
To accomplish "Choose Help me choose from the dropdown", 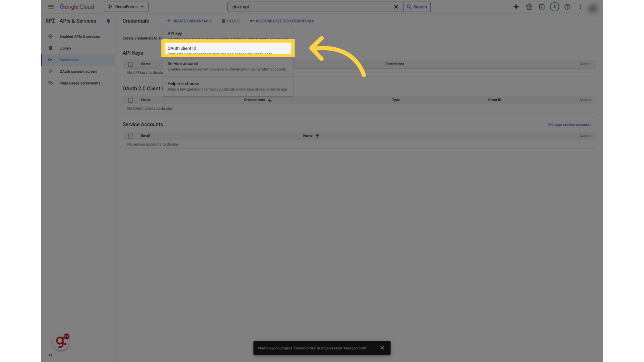I will pyautogui.click(x=228, y=86).
